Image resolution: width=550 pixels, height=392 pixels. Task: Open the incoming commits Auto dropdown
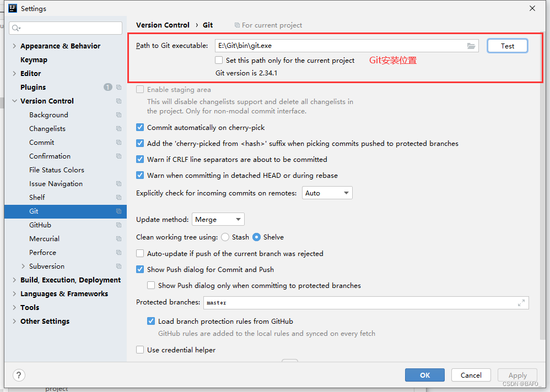point(327,193)
